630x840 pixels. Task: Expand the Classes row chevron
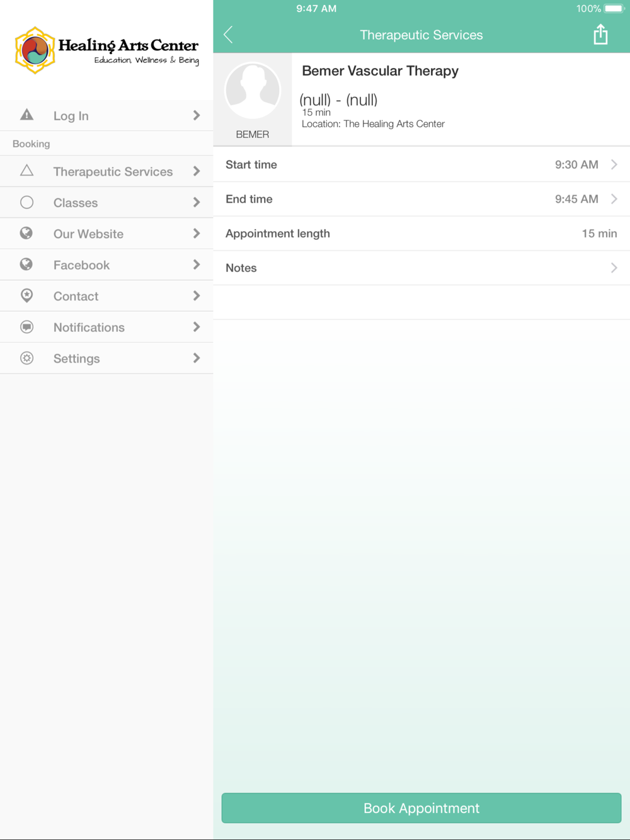(x=197, y=202)
